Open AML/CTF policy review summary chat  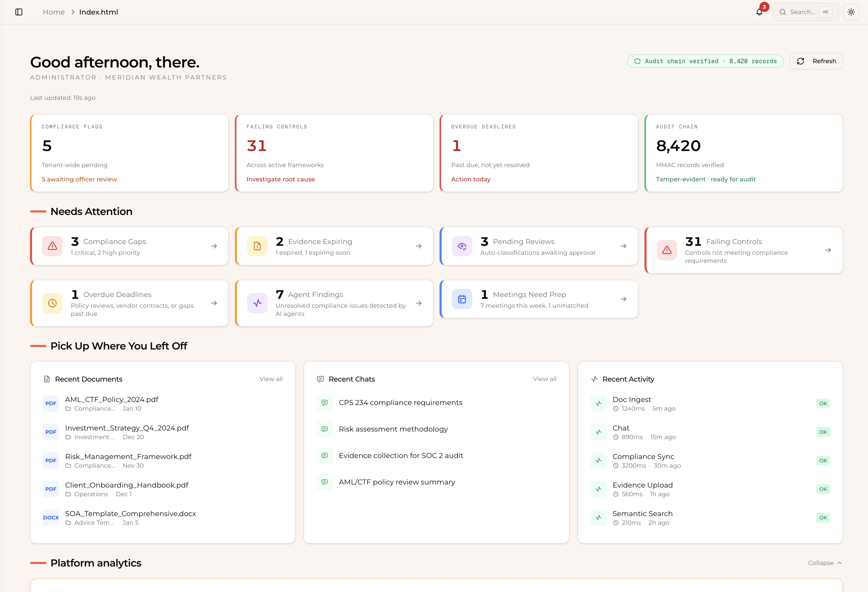(436, 482)
